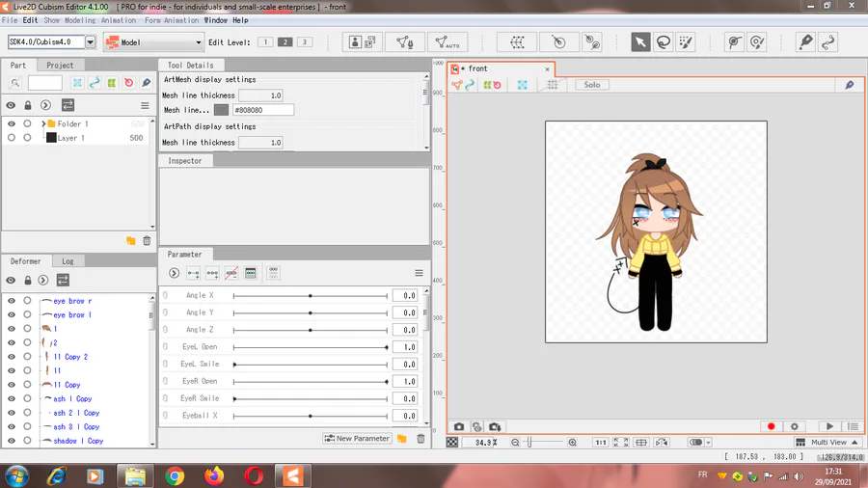Screen dimensions: 868x488
Task: Open Firefox from the taskbar
Action: tap(214, 475)
